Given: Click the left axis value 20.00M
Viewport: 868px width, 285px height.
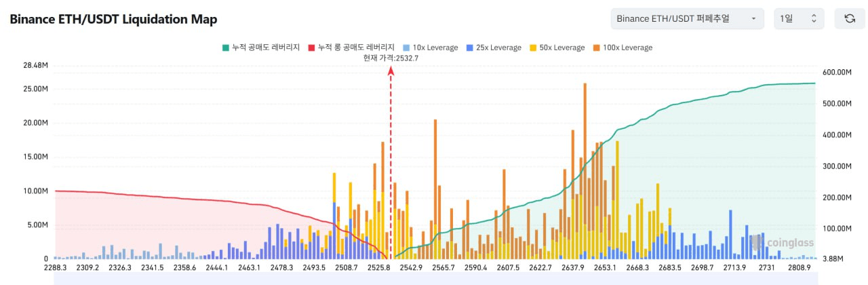Looking at the screenshot, I should click(35, 123).
